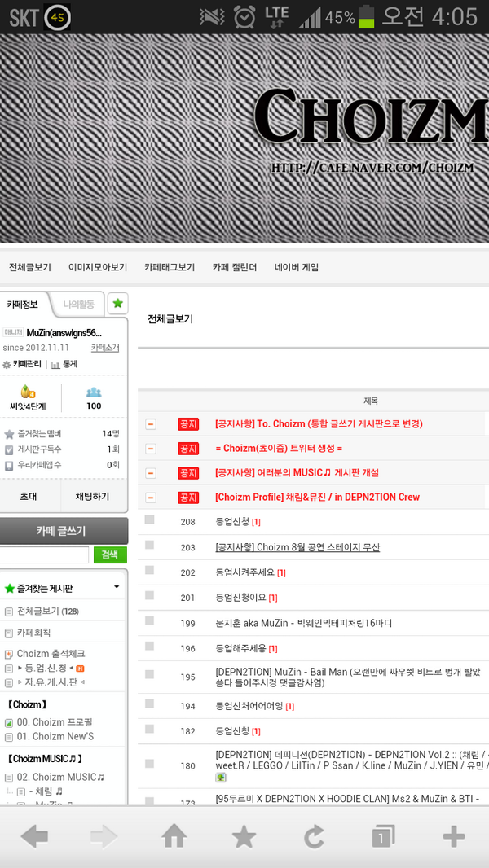Check the box for post 199
The image size is (489, 868).
[149, 620]
